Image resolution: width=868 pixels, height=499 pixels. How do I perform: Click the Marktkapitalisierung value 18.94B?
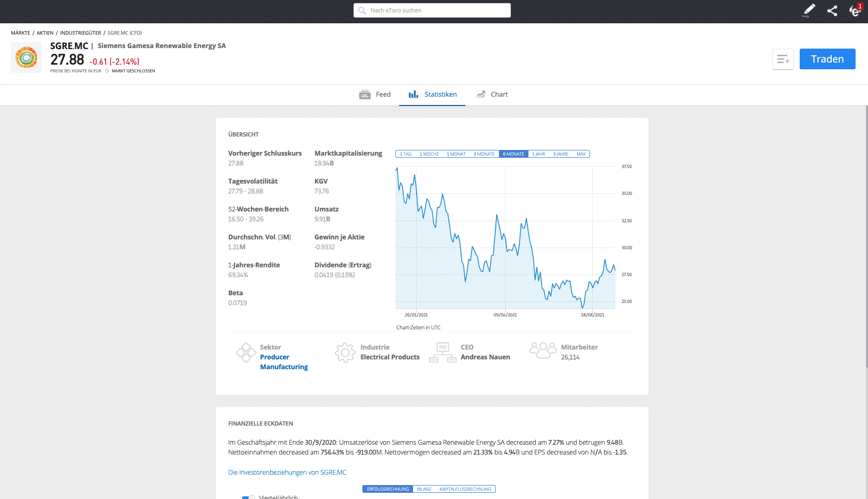324,163
